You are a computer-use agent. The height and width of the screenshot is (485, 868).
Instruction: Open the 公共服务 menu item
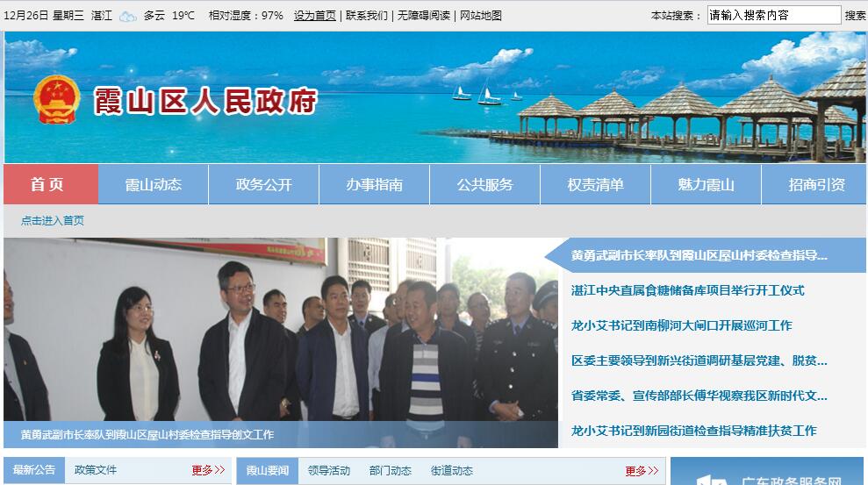[485, 184]
